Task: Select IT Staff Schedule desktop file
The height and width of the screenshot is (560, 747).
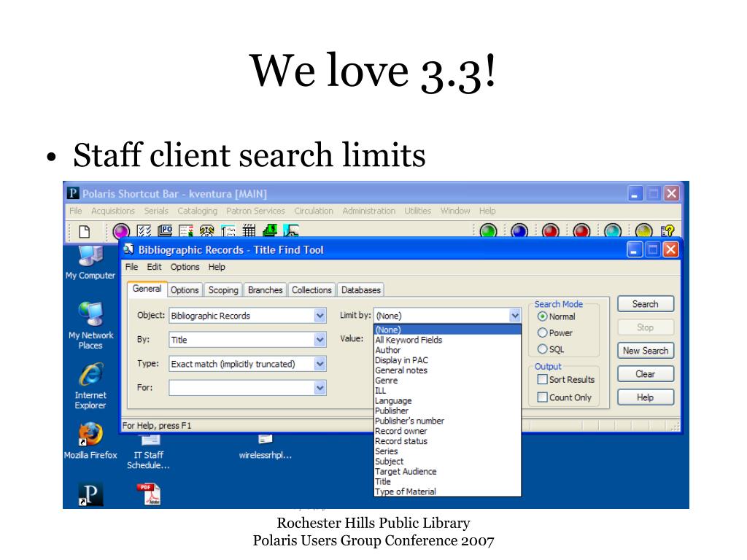Action: pos(149,451)
